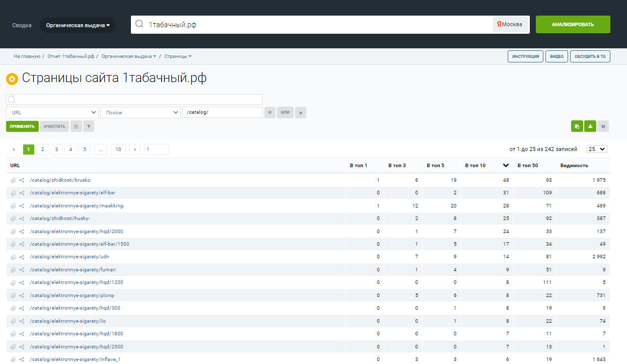Open the rows-per-page 25 dropdown
This screenshot has height=364, width=627.
tap(597, 149)
